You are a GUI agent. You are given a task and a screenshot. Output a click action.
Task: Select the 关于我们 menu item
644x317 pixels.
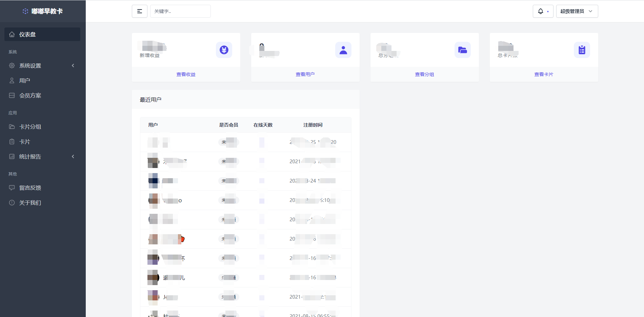point(30,203)
